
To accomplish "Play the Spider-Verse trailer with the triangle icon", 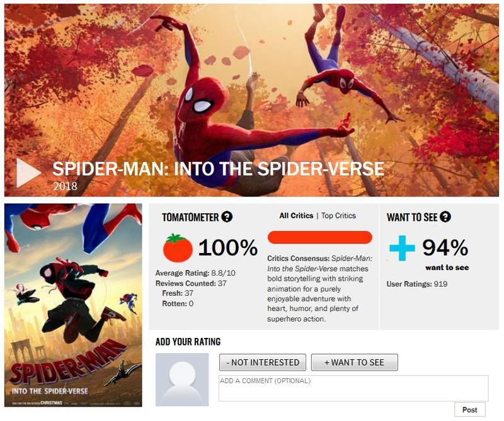I will tap(28, 172).
